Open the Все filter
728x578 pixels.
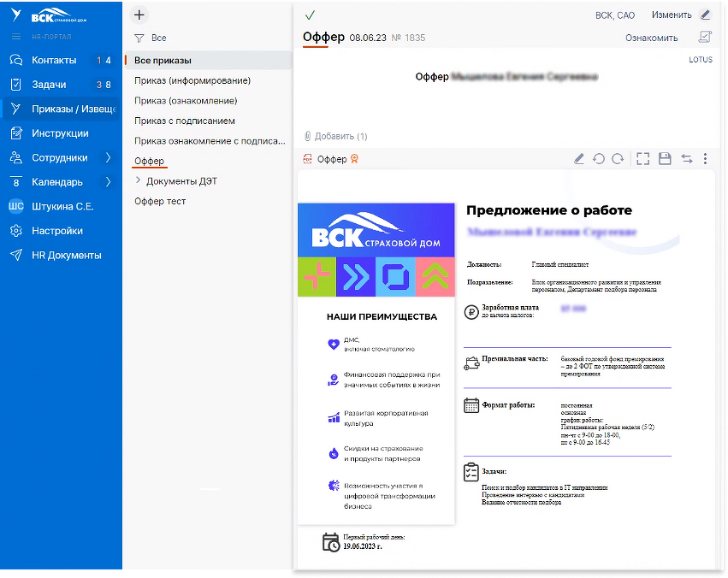pyautogui.click(x=151, y=38)
